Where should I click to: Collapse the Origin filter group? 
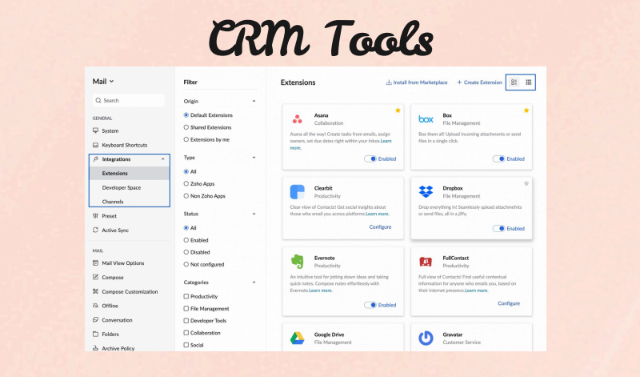pos(254,101)
